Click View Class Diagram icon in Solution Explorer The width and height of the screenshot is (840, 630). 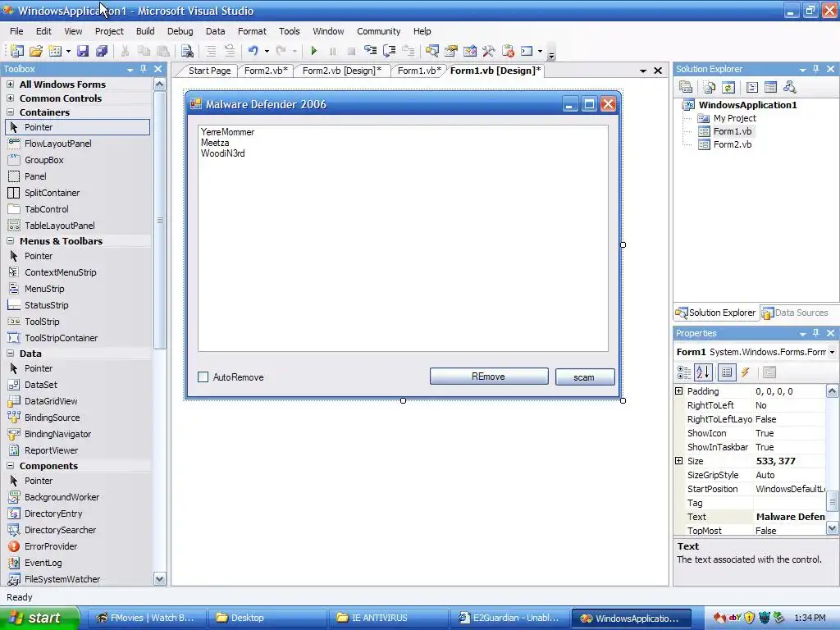coord(790,87)
